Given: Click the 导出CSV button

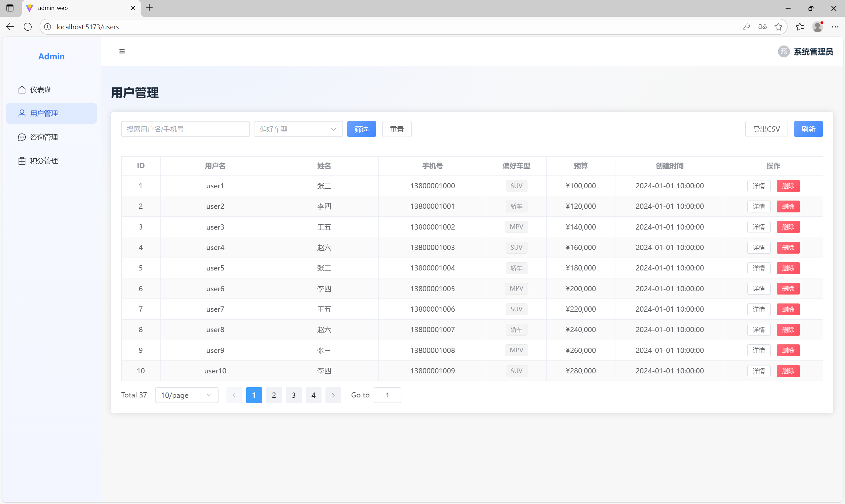Looking at the screenshot, I should pos(766,129).
